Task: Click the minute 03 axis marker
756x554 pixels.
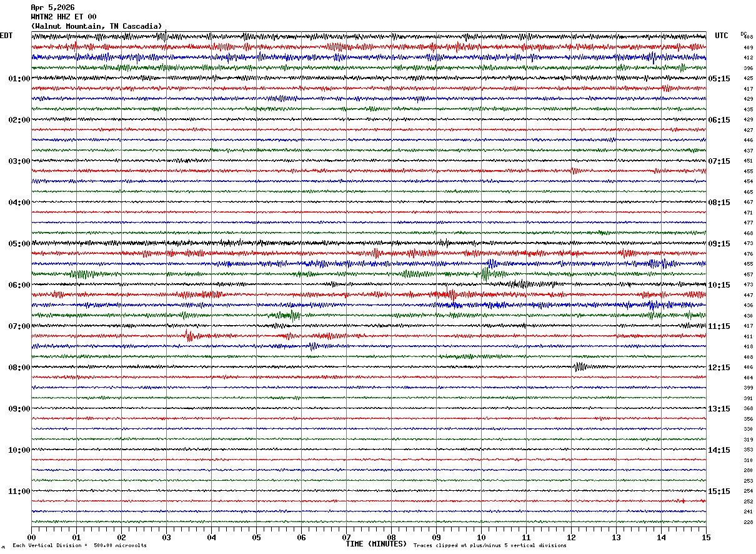Action: pos(166,537)
